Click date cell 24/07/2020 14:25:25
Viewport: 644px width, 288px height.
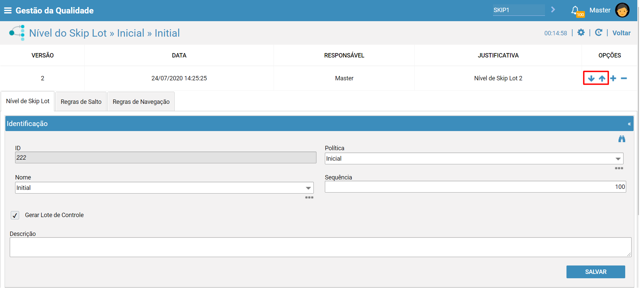pos(179,78)
